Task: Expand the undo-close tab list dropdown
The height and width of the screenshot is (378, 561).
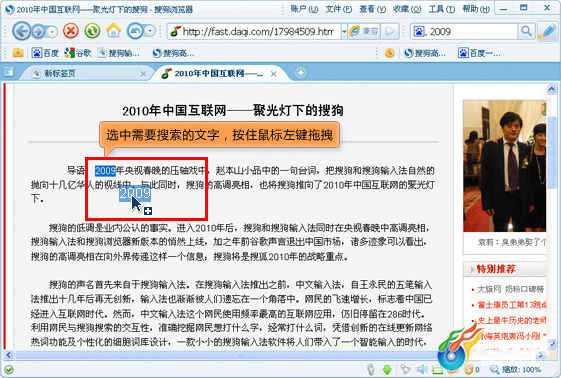Action: click(150, 31)
